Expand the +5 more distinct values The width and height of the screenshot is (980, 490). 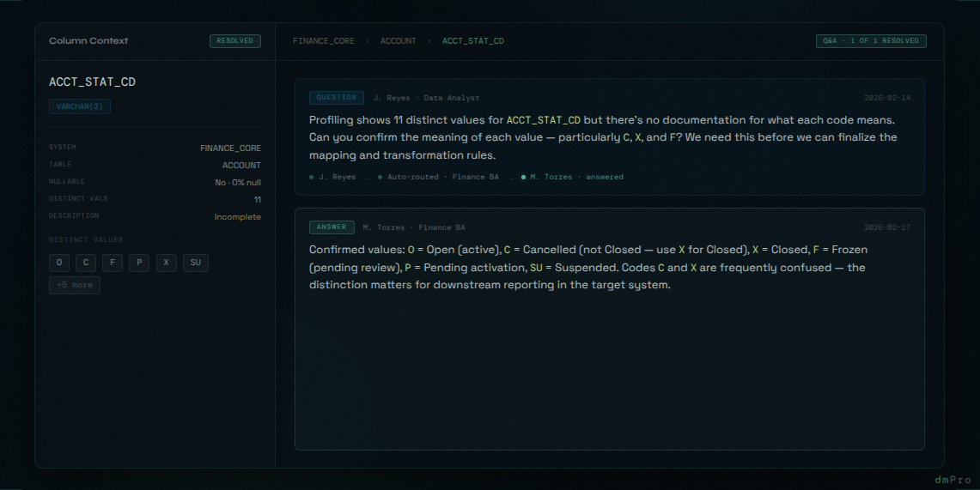click(x=75, y=285)
